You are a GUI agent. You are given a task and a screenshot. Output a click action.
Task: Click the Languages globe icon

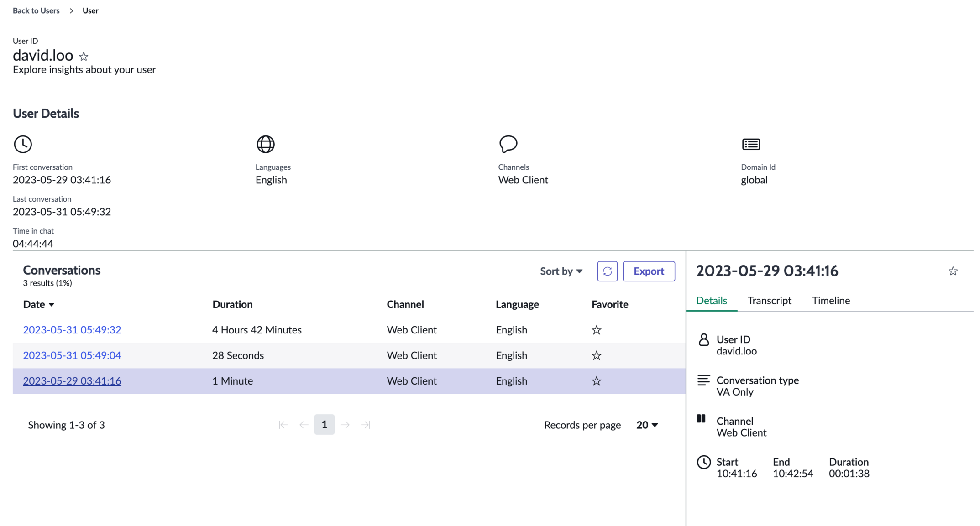click(x=266, y=144)
